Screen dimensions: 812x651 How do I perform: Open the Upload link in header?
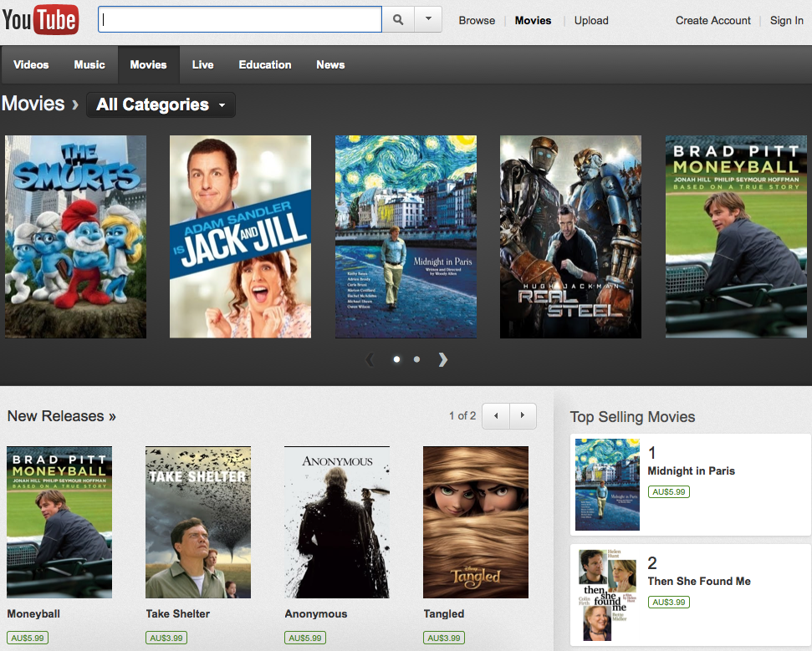tap(591, 20)
